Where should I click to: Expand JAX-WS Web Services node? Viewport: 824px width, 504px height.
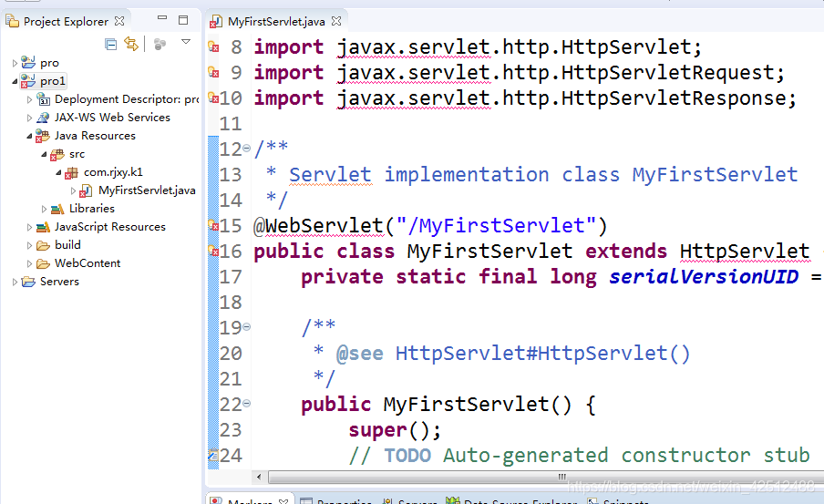point(29,118)
